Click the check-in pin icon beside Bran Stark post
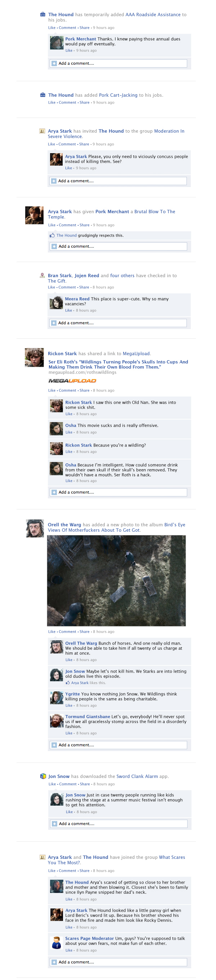Screen dimensions: 216x980 pos(42,275)
